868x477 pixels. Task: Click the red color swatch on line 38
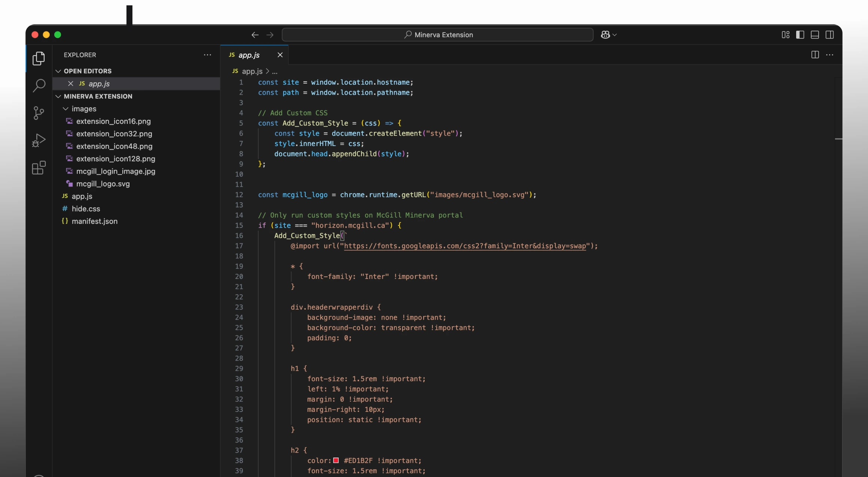click(x=336, y=460)
